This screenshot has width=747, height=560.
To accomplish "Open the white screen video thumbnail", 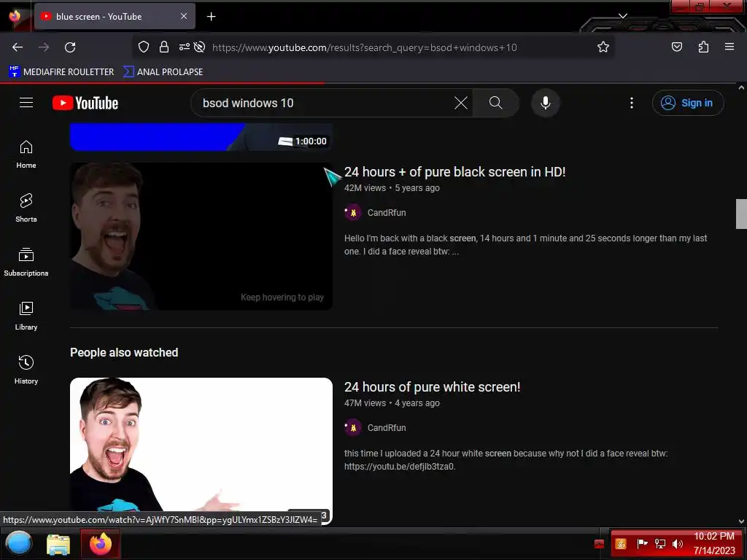I will point(201,451).
